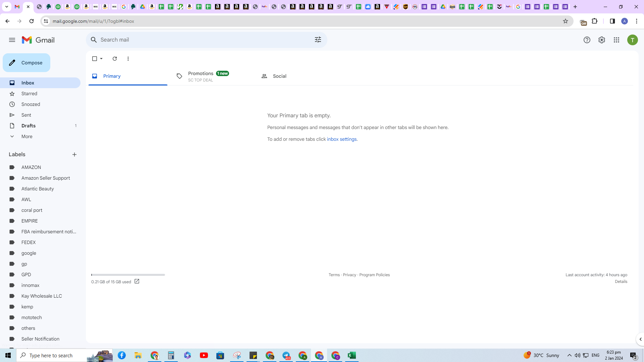This screenshot has width=644, height=362.
Task: Open the Privacy link
Action: point(350,275)
